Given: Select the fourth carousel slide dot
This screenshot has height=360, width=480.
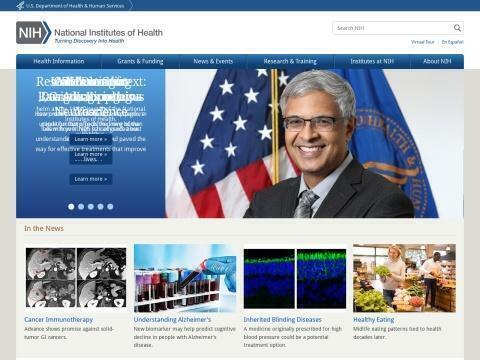Looking at the screenshot, I should coord(100,207).
